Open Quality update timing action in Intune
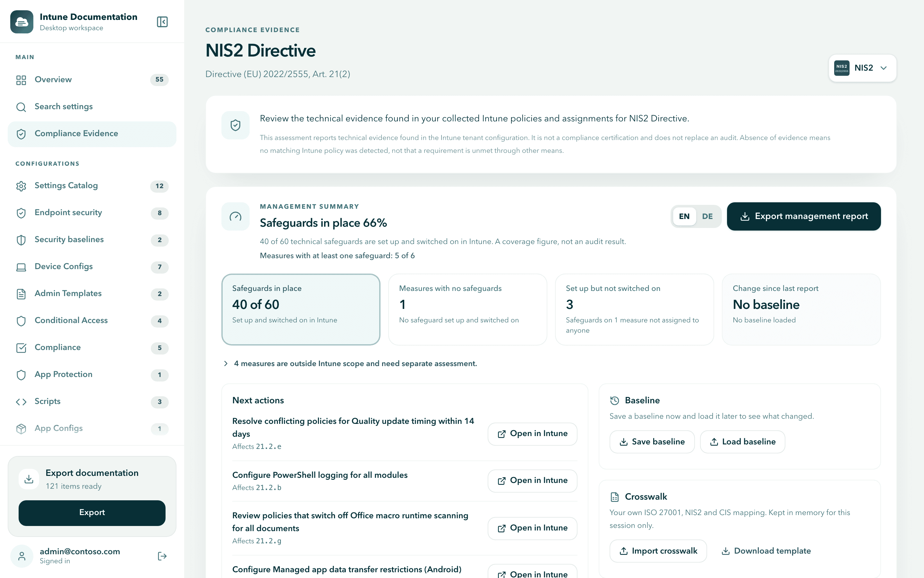The height and width of the screenshot is (578, 924). (532, 434)
